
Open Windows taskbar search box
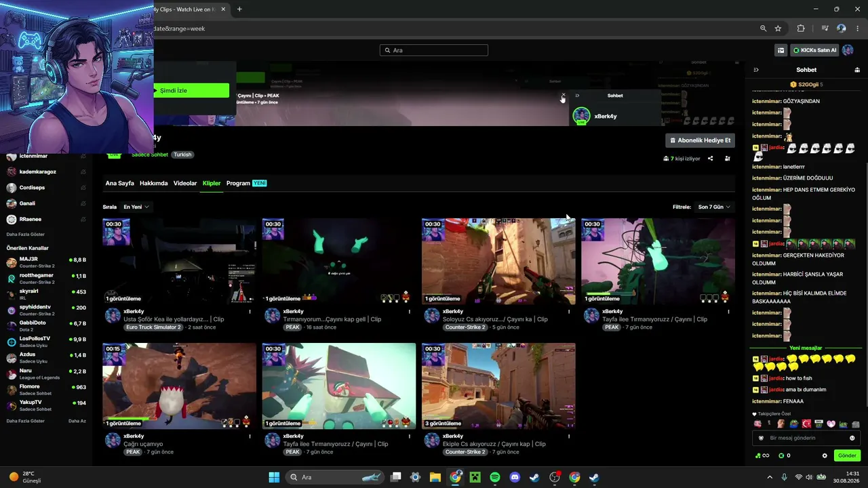334,477
